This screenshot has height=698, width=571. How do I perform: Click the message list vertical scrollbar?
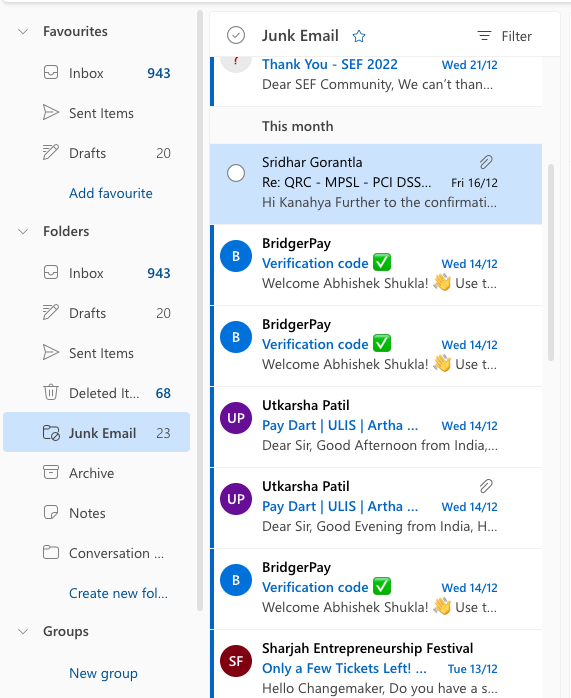coord(551,263)
